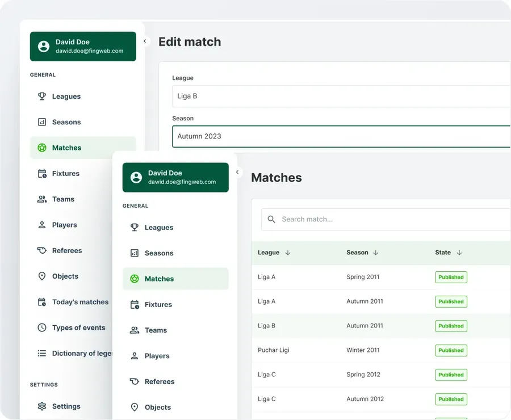The image size is (511, 420).
Task: Click chart icon beside Seasons in back sidebar
Action: point(42,122)
